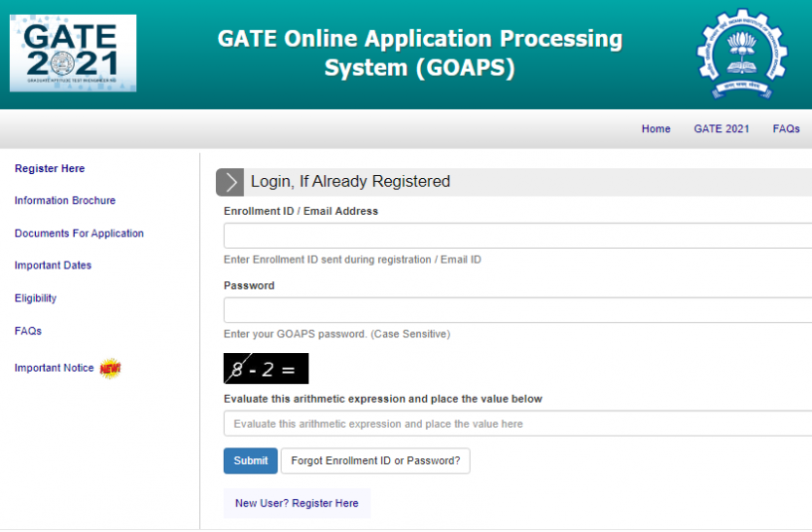The height and width of the screenshot is (532, 812).
Task: Open FAQs in the left sidebar
Action: 28,331
